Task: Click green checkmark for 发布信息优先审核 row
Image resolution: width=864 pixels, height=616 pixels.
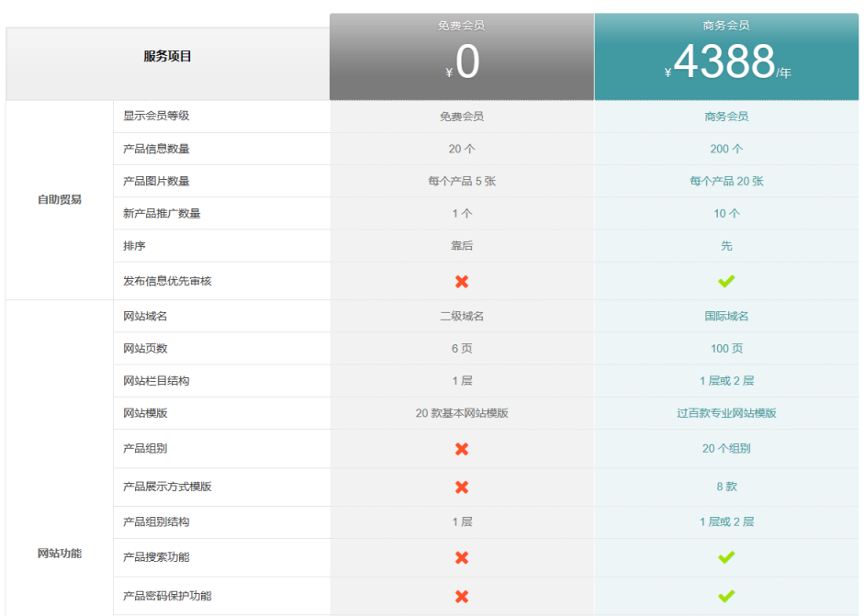Action: [x=726, y=281]
